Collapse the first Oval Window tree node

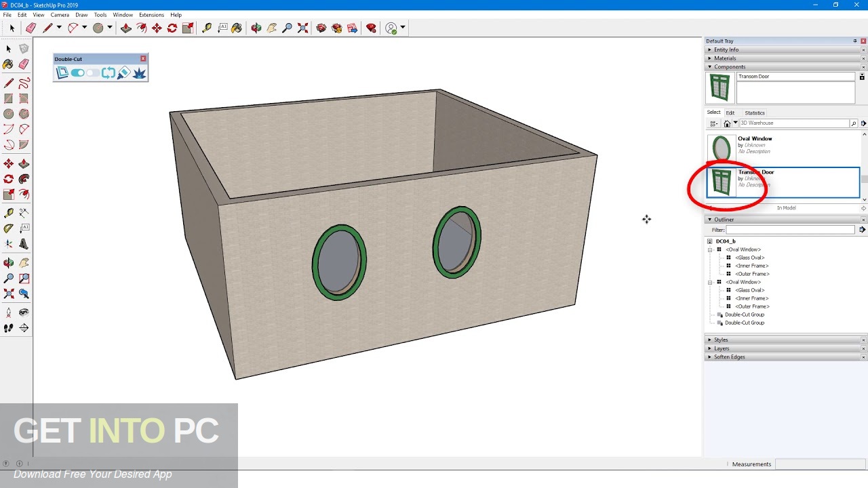[x=710, y=249]
